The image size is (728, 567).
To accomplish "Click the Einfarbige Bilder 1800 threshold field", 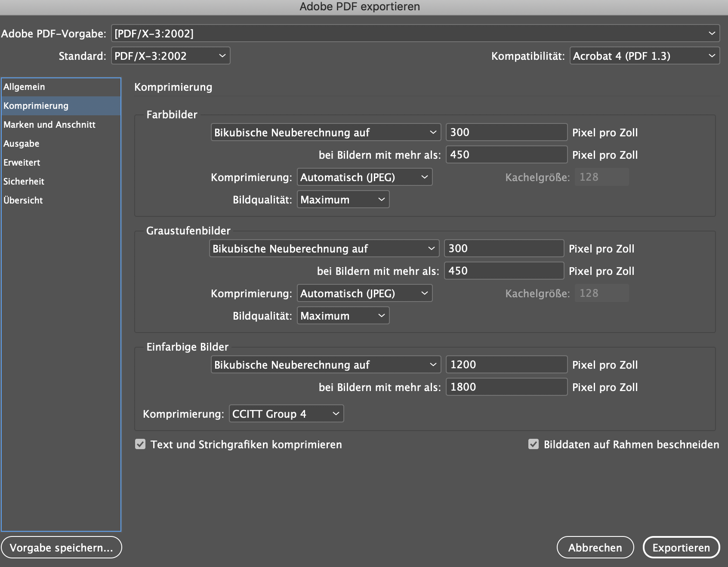I will 506,387.
